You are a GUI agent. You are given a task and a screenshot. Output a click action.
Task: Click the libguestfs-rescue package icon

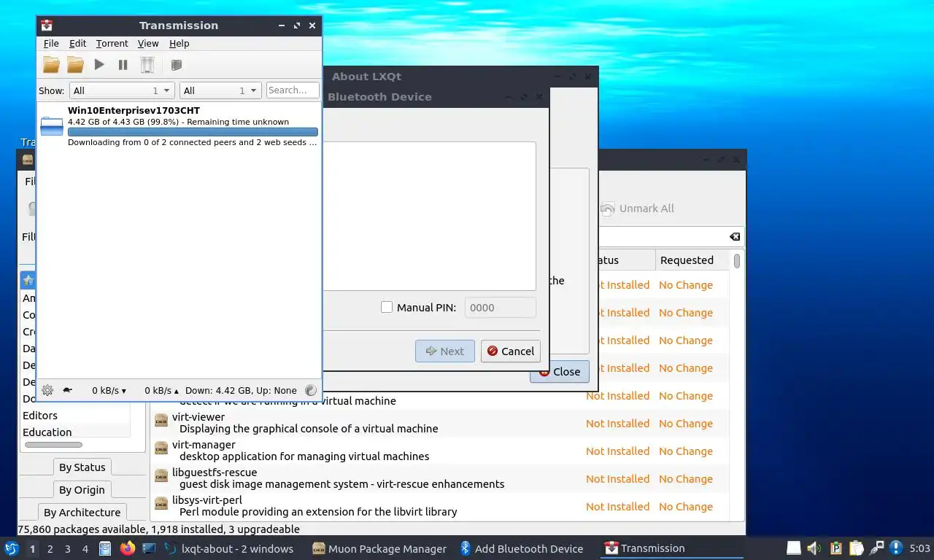(161, 475)
